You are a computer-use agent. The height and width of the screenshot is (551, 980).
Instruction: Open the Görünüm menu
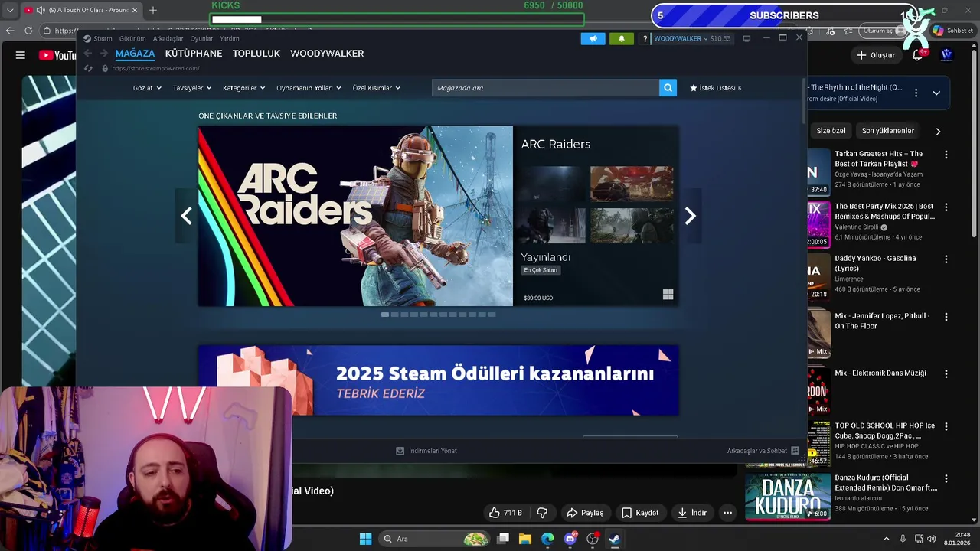[132, 38]
